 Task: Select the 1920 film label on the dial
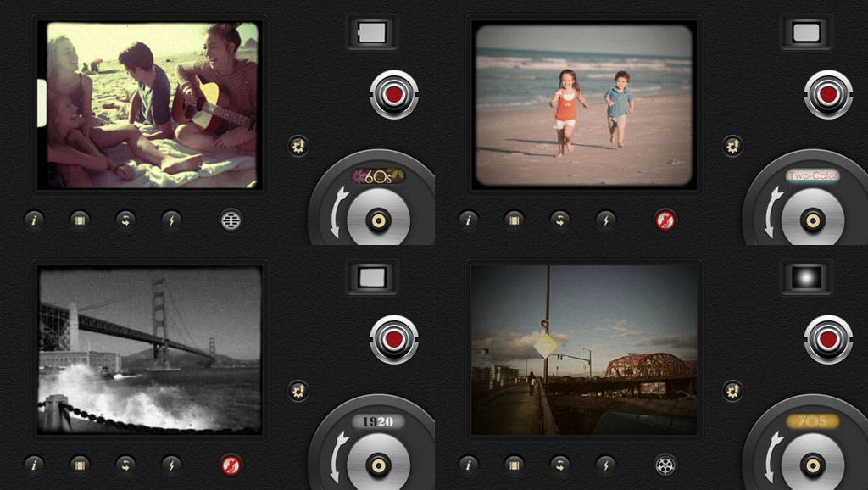click(x=378, y=421)
